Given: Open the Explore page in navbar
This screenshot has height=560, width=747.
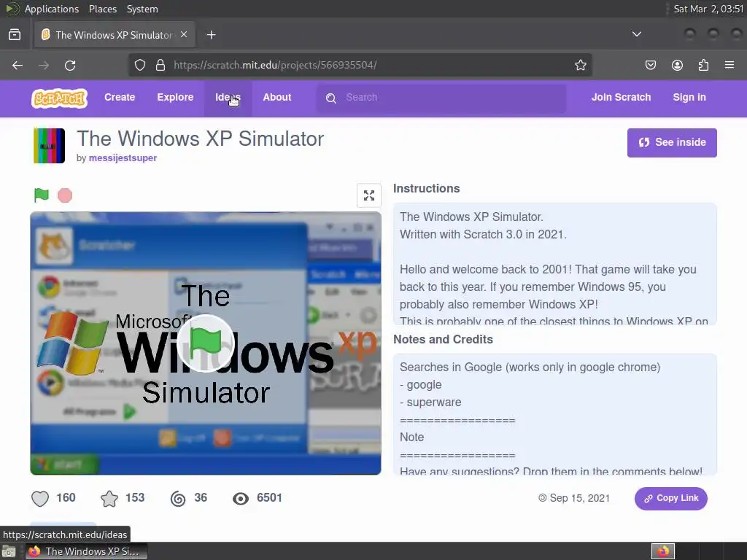Looking at the screenshot, I should [x=175, y=97].
